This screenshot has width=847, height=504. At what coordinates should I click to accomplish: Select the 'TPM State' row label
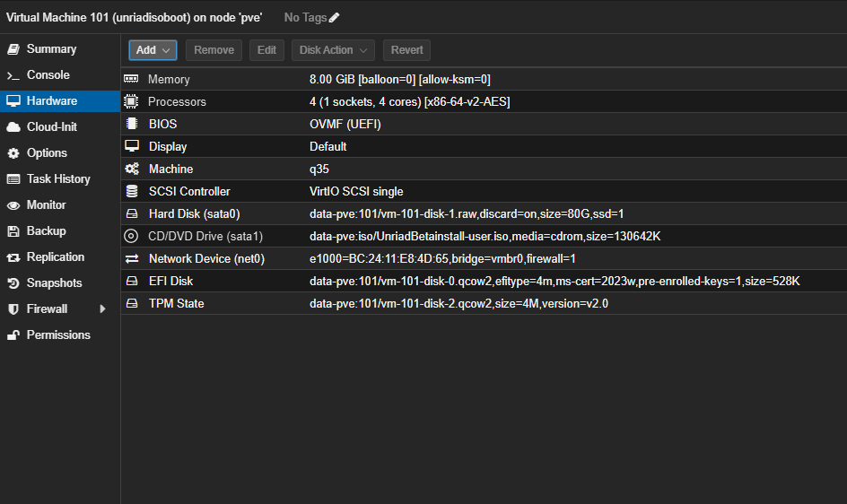177,304
